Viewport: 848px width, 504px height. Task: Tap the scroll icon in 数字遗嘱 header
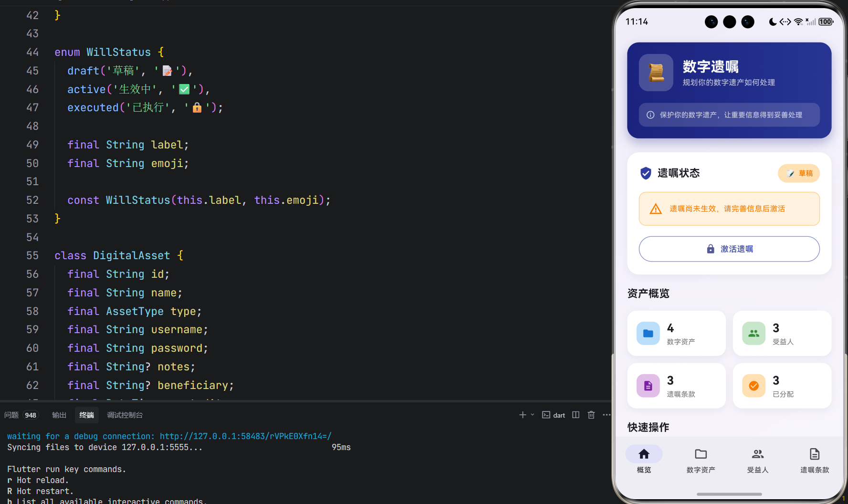tap(656, 73)
